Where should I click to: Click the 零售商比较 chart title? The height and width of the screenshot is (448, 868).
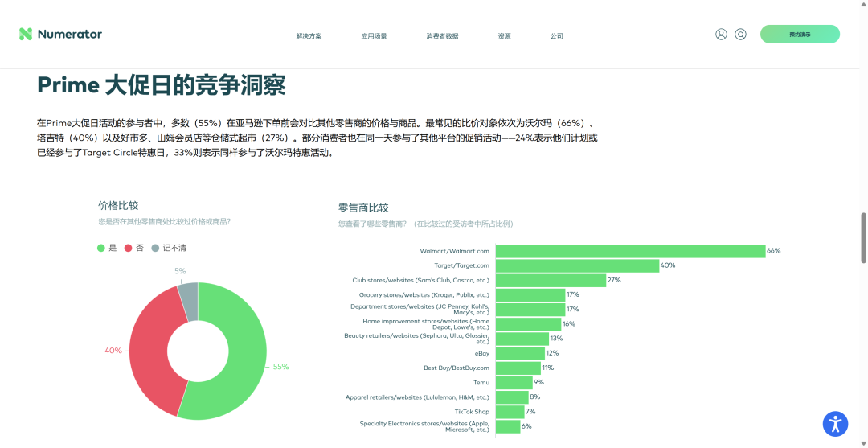(364, 208)
